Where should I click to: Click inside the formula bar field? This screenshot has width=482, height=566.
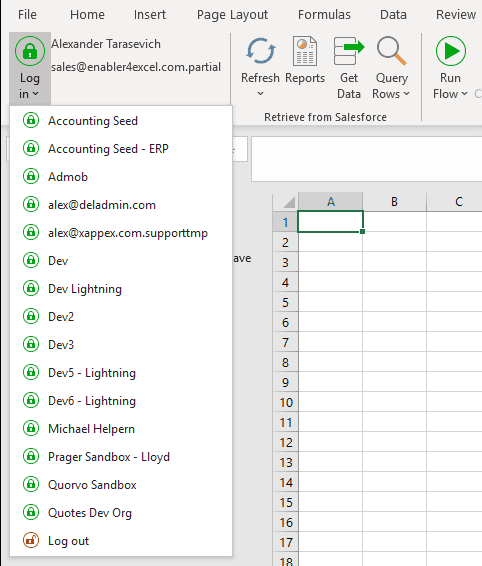366,159
